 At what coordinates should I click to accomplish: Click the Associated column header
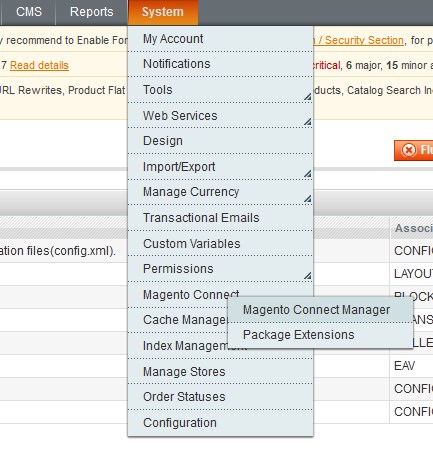(x=411, y=228)
